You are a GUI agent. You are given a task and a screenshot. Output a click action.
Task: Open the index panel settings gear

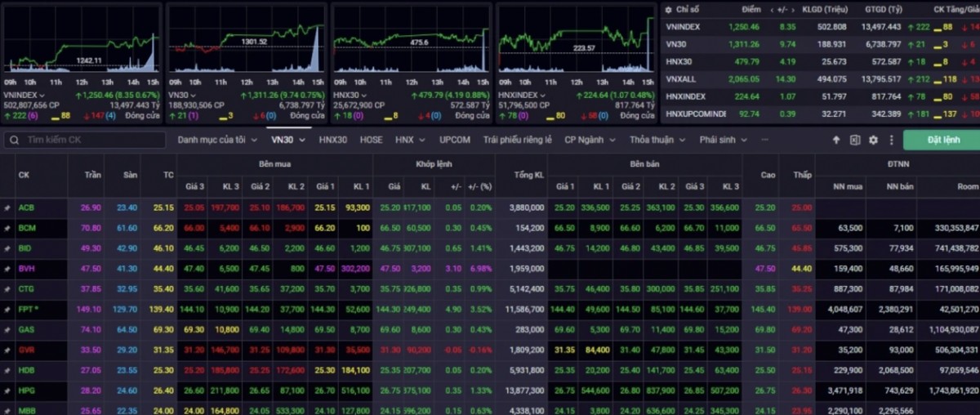pyautogui.click(x=668, y=10)
